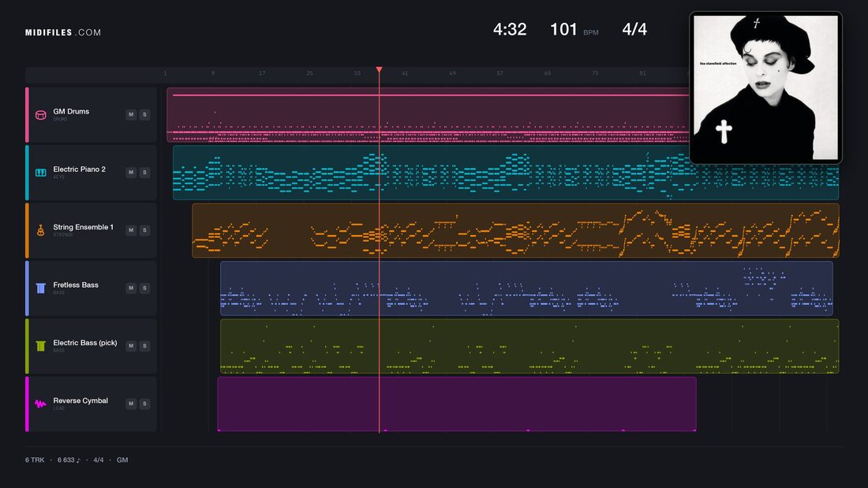
Task: Click the String Ensemble 1 violin icon
Action: point(40,230)
